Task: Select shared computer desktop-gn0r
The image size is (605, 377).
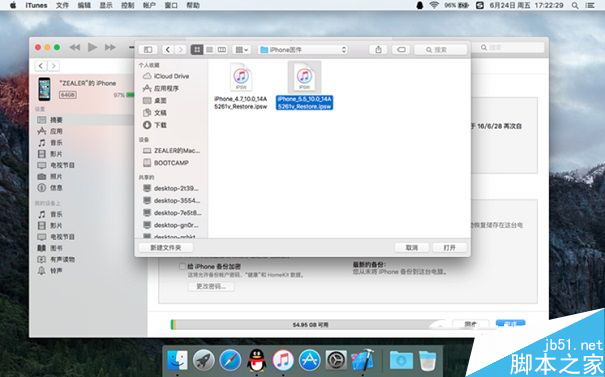Action: pyautogui.click(x=171, y=225)
